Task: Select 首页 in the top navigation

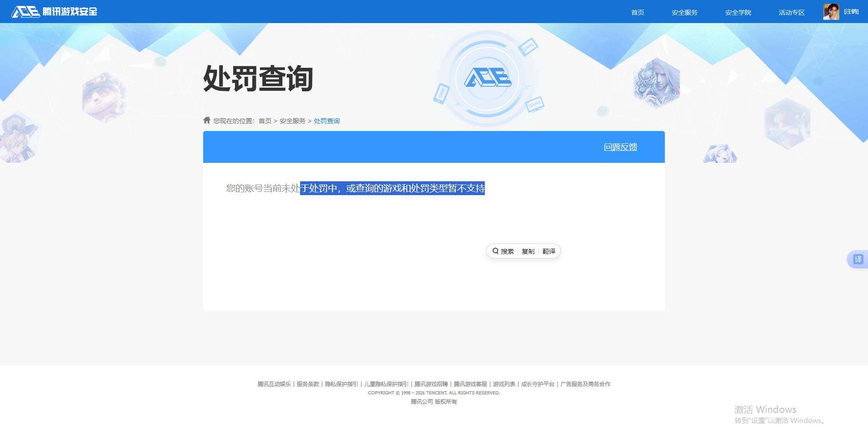Action: [637, 12]
